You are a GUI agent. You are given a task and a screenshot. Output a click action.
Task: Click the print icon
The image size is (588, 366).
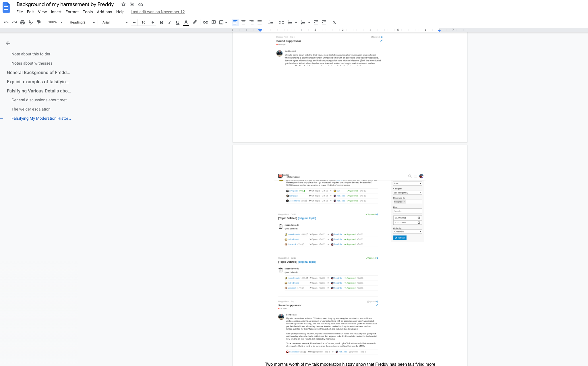click(22, 22)
